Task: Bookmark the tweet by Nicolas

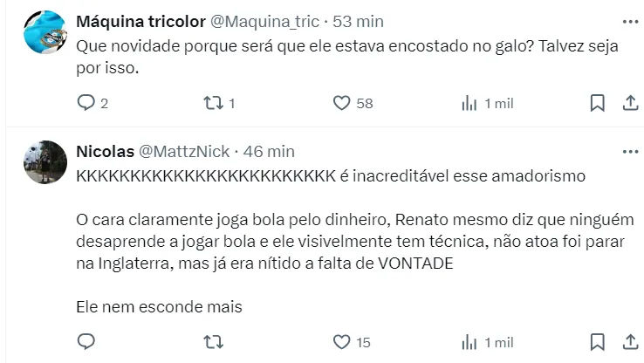Action: [597, 341]
